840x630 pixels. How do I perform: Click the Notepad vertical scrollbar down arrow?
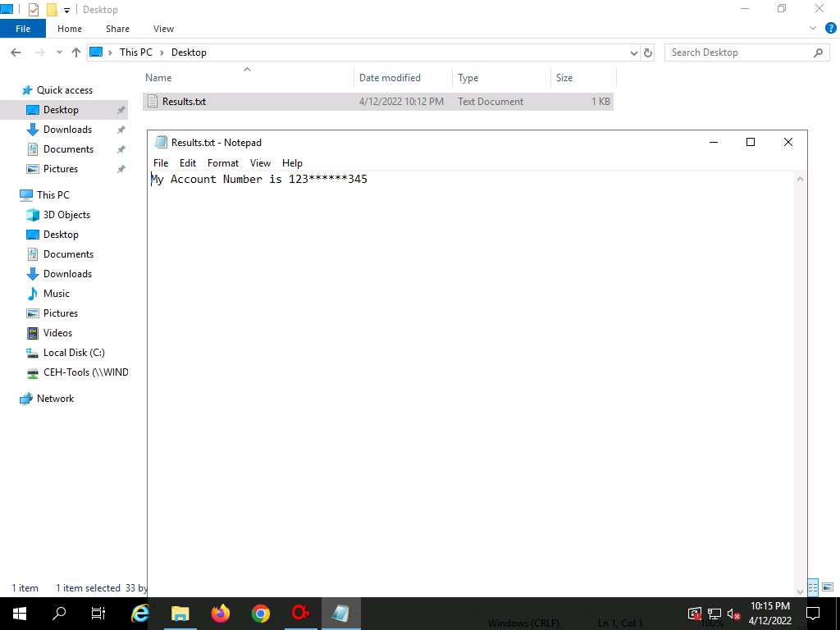801,591
